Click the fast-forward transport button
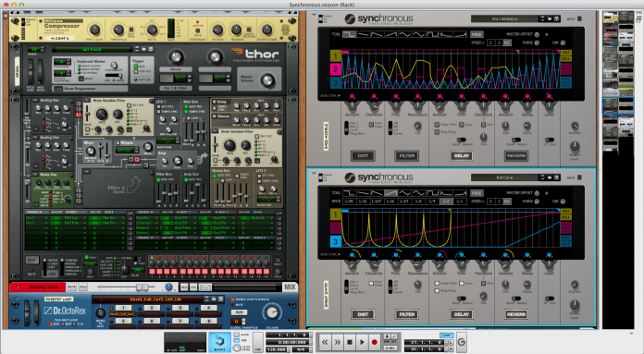Screen dimensions: 644x354 coord(338,342)
